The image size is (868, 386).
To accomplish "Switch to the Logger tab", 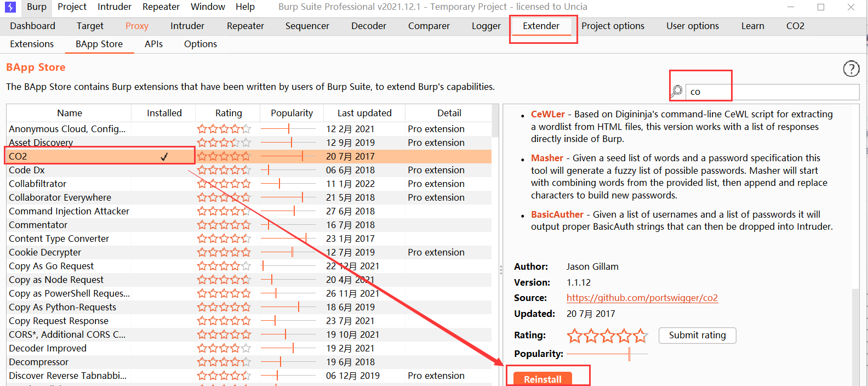I will (487, 26).
